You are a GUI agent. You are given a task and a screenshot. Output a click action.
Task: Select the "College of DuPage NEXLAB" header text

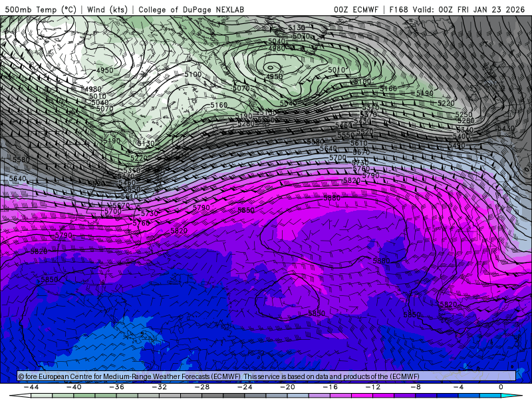191,9
